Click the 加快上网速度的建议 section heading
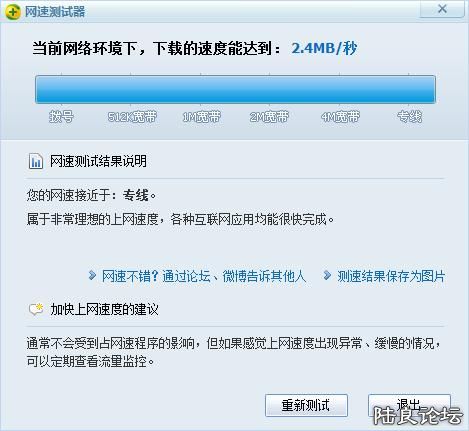Image resolution: width=469 pixels, height=431 pixels. 104,310
